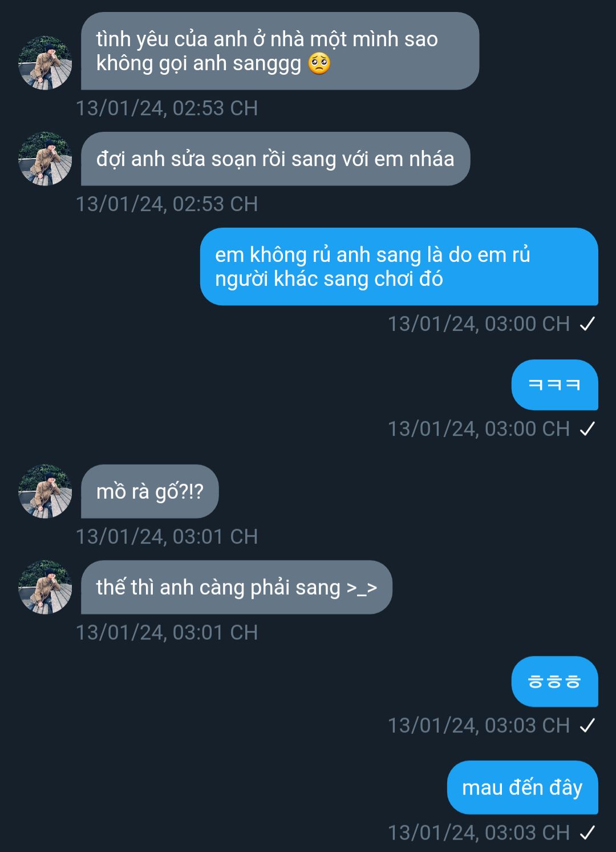Tap the pleading face emoji in first message

[319, 63]
